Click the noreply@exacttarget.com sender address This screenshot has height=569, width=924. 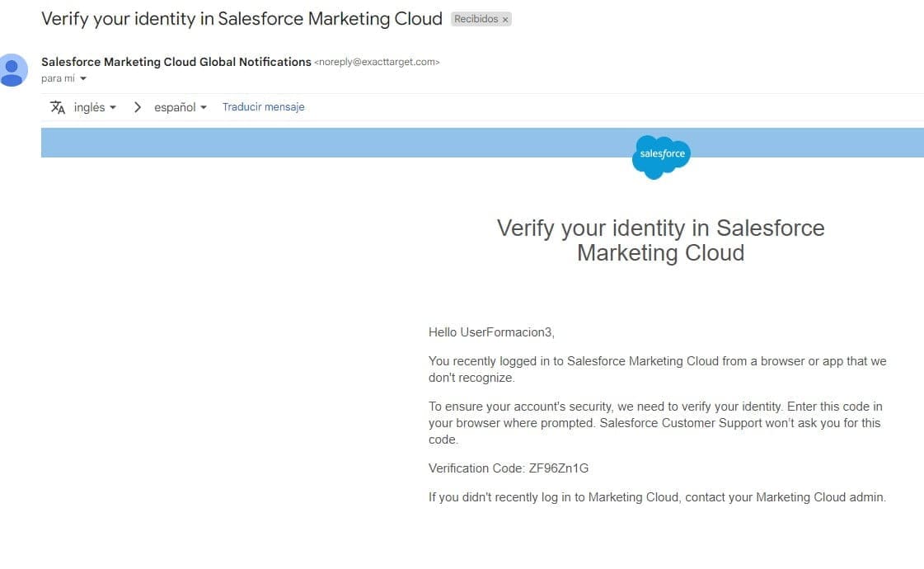[x=377, y=62]
